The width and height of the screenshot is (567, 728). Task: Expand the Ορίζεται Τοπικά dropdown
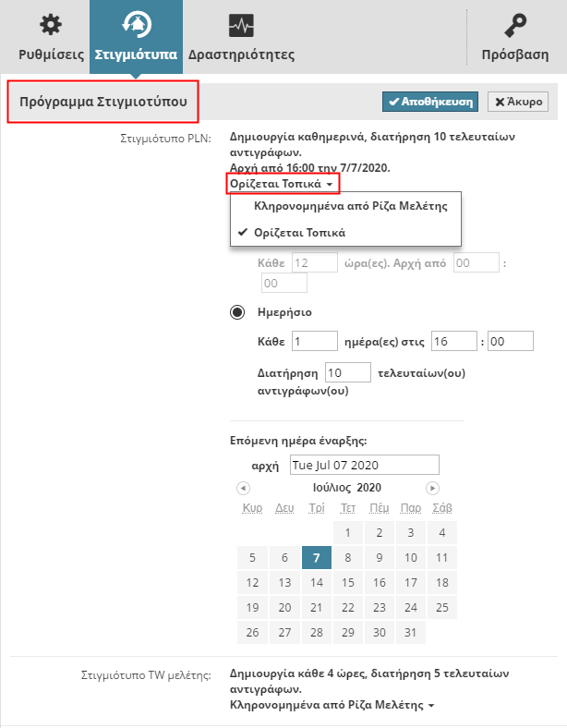pos(283,184)
